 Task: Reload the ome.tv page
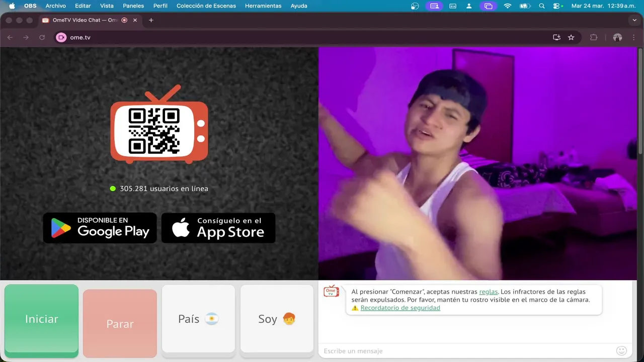click(42, 37)
